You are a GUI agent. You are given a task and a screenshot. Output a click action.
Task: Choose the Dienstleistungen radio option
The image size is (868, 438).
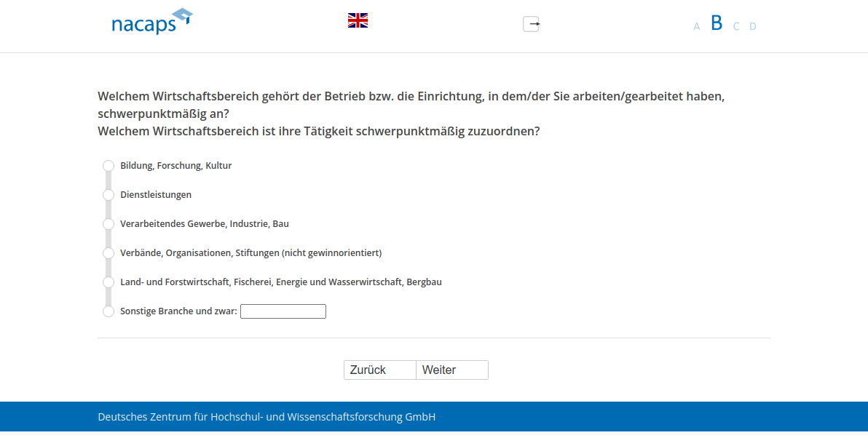[108, 195]
